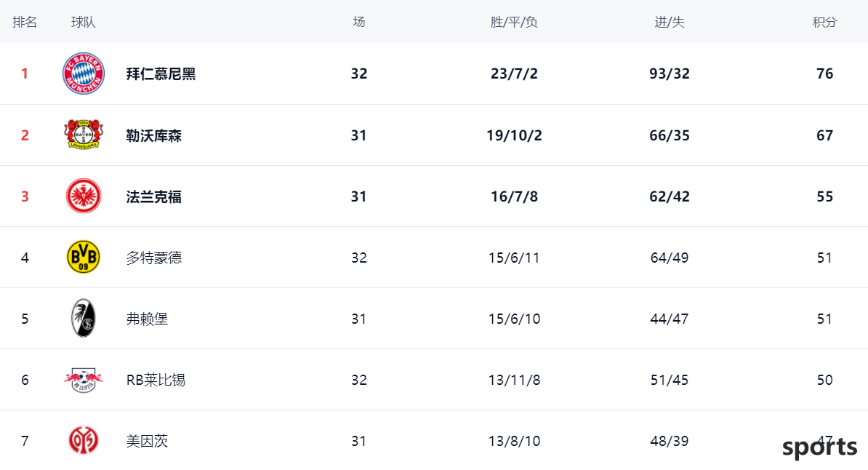The width and height of the screenshot is (868, 470).
Task: Open 多特蒙德 team details
Action: click(x=154, y=258)
